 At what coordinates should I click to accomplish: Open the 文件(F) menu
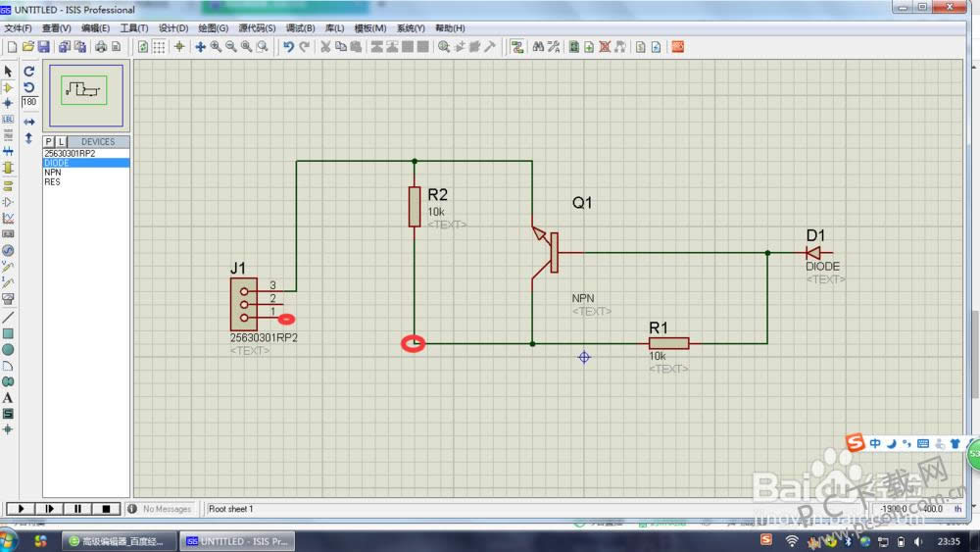pyautogui.click(x=18, y=28)
